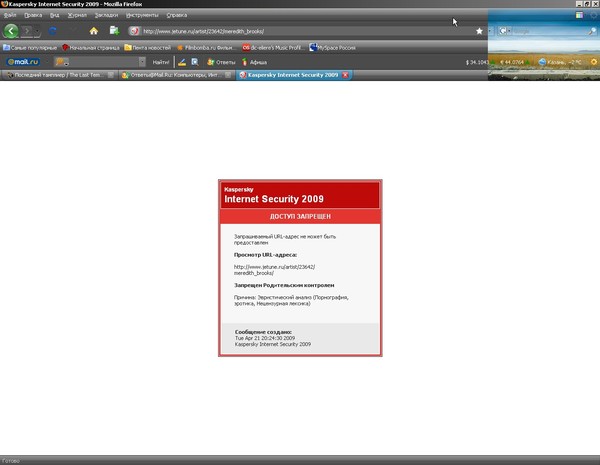Open the Самые популярные bookmark folder

(x=30, y=48)
